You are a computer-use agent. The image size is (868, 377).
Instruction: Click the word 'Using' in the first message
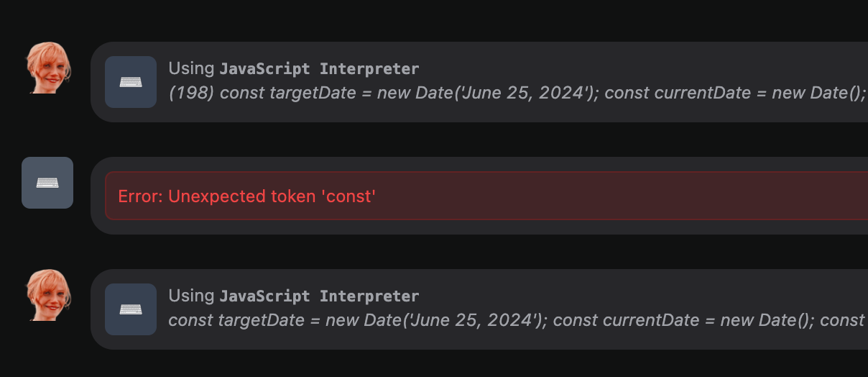(x=191, y=69)
